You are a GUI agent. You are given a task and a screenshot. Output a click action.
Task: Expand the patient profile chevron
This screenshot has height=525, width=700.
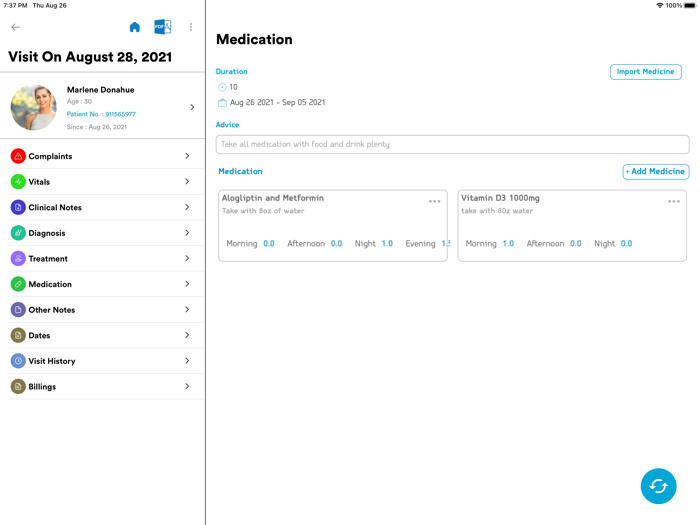(192, 107)
